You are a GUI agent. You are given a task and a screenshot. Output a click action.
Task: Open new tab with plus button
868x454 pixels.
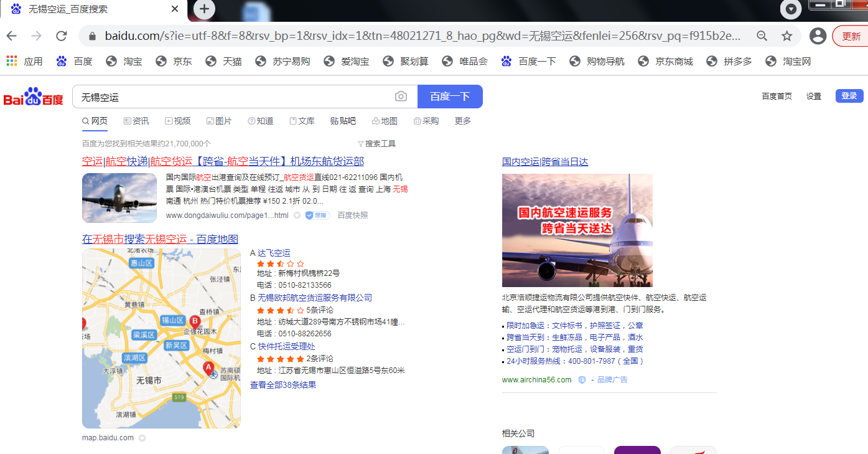[x=204, y=9]
